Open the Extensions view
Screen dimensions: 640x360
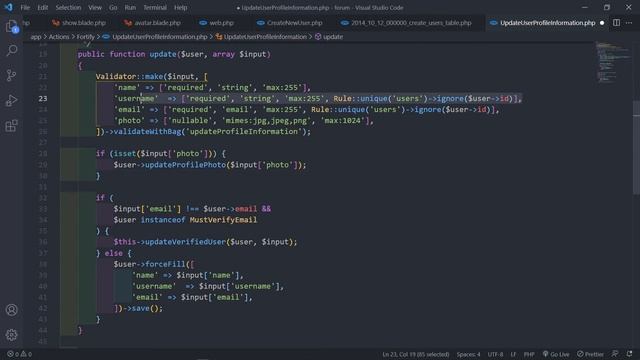click(11, 126)
